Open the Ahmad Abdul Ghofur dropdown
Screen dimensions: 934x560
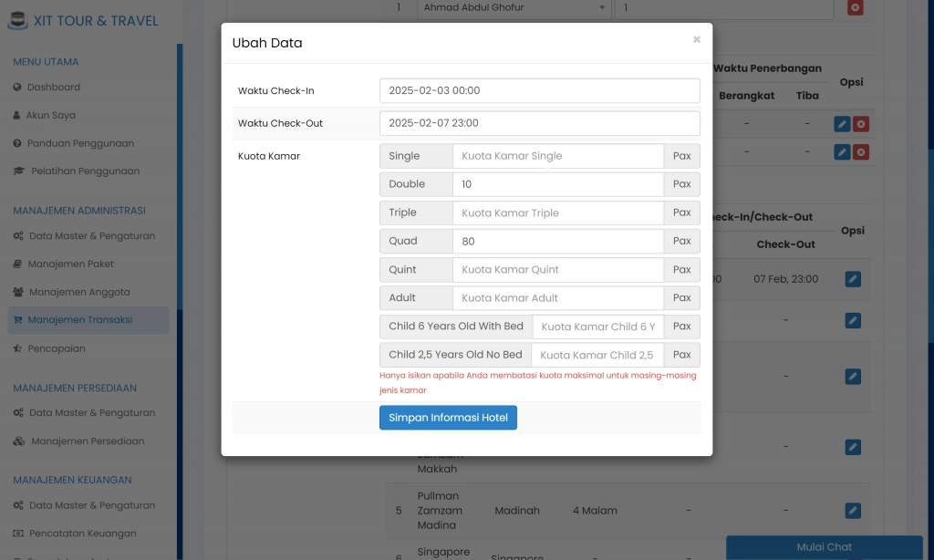pyautogui.click(x=514, y=7)
